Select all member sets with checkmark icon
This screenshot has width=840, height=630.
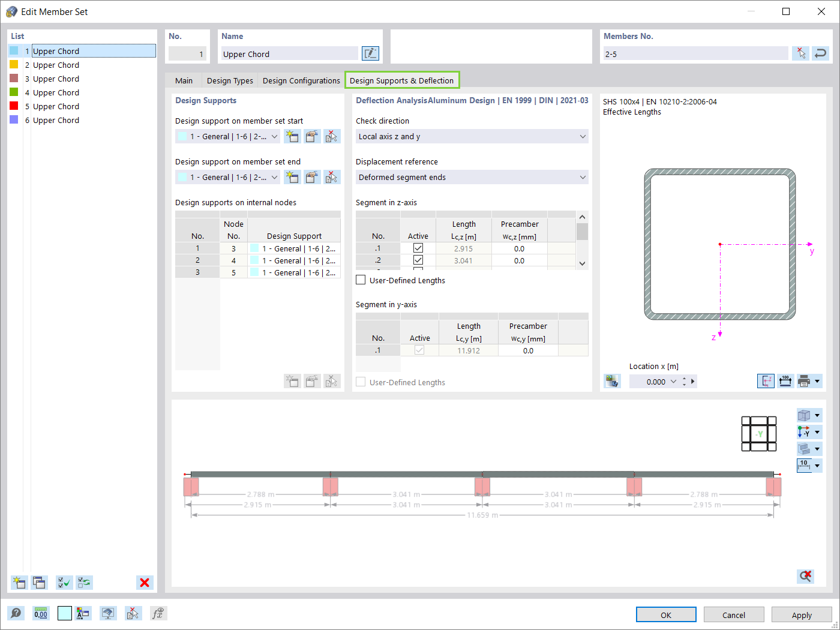click(x=64, y=583)
